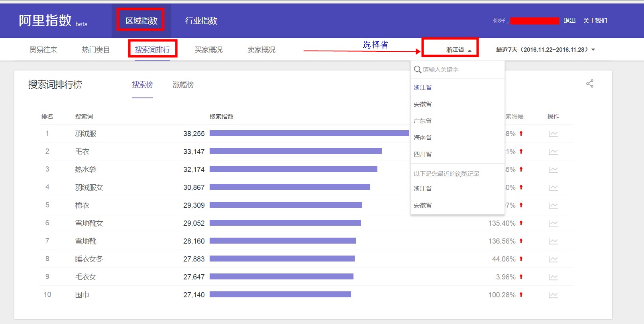This screenshot has height=324, width=644.
Task: Open trend chart icon for 毛衣 row
Action: tap(553, 152)
